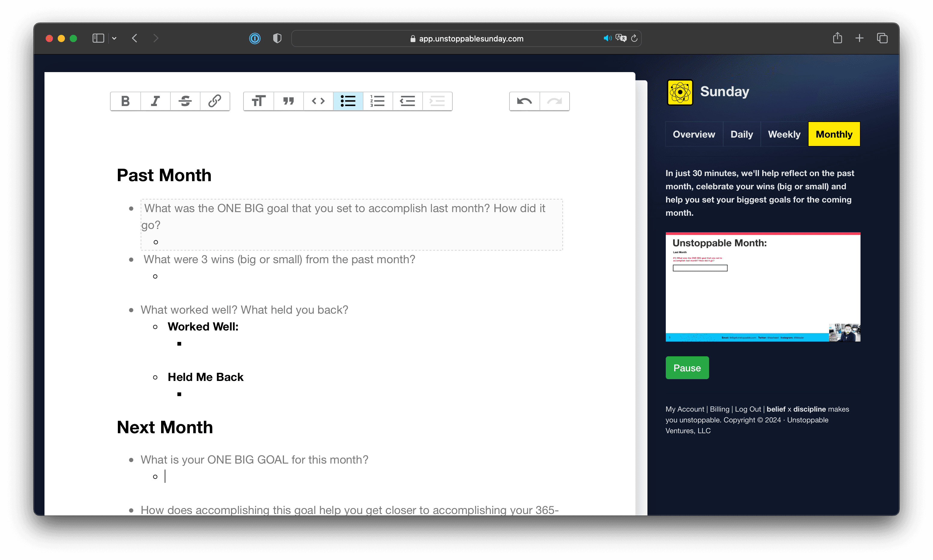Open the Billing link

click(719, 409)
